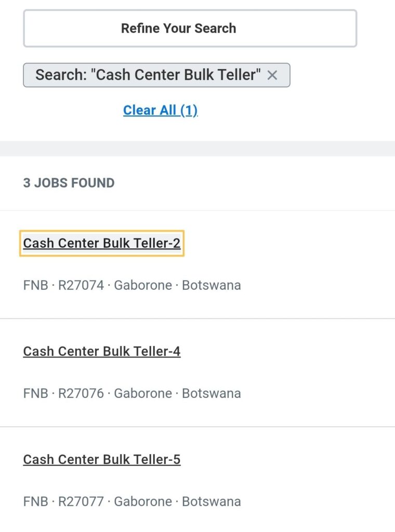
Task: Remove the "Cash Center Bulk Teller" search filter
Action: coord(272,75)
